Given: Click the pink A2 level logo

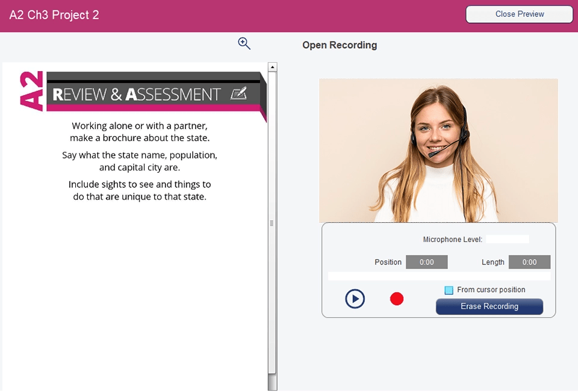Looking at the screenshot, I should click(x=32, y=91).
